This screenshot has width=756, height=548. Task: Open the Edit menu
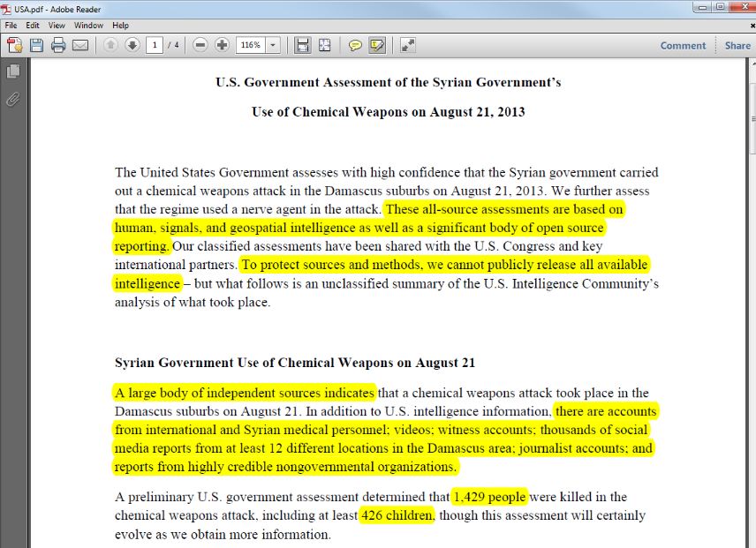pos(33,26)
